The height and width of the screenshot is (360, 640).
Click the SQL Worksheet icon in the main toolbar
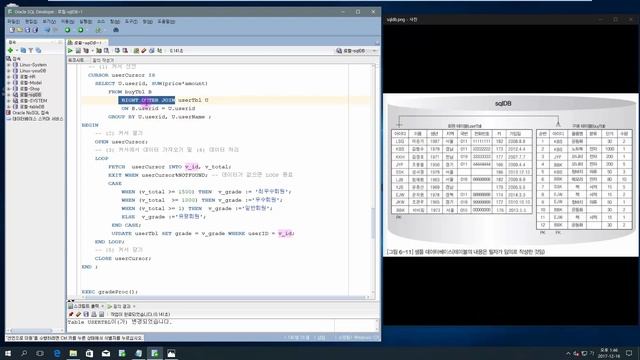point(98,30)
